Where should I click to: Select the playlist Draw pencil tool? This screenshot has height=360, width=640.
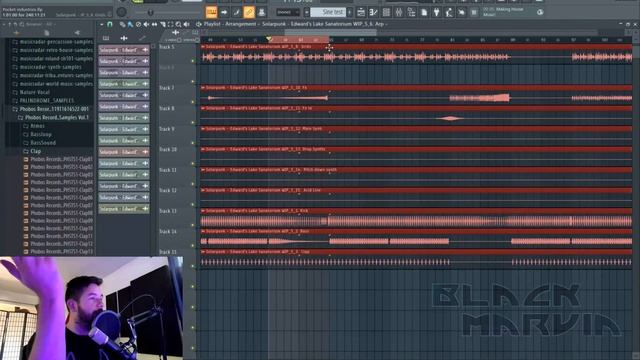click(122, 24)
